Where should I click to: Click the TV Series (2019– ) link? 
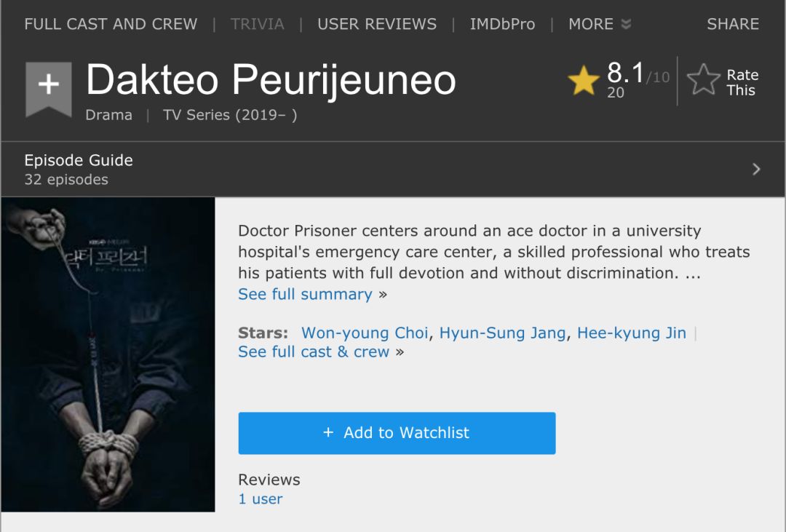coord(230,115)
